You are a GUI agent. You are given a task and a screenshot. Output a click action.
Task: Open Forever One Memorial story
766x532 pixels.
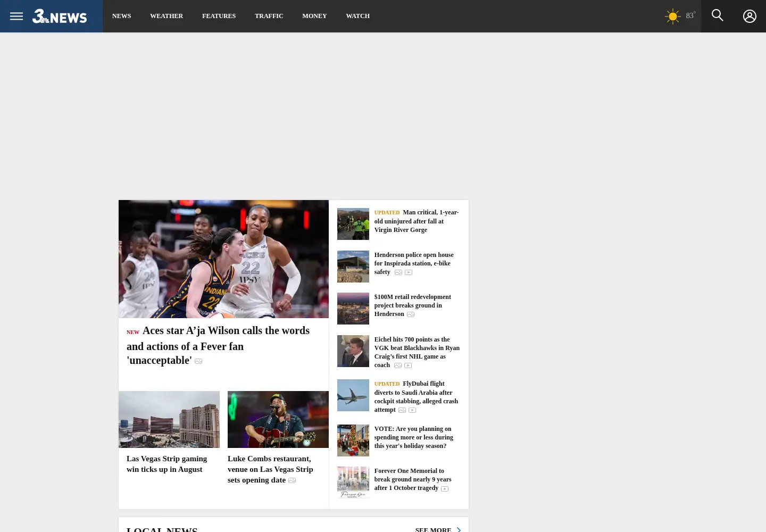pos(412,479)
